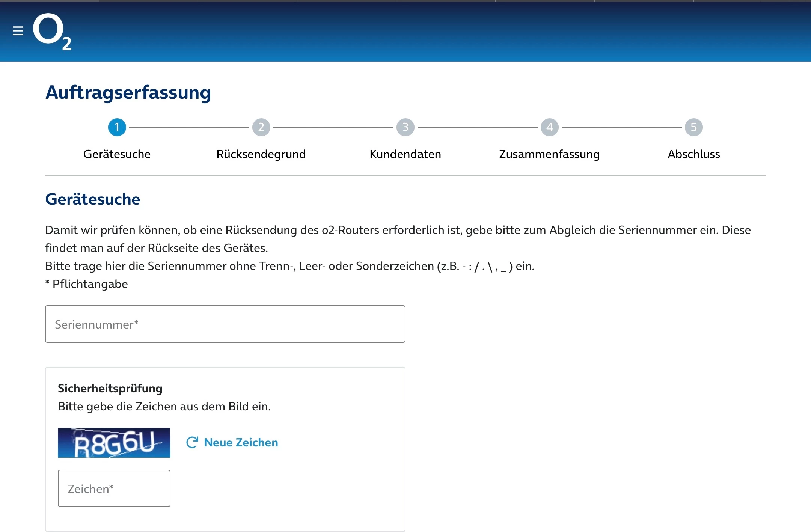Click the O2 logo
The width and height of the screenshot is (811, 532).
tap(51, 32)
